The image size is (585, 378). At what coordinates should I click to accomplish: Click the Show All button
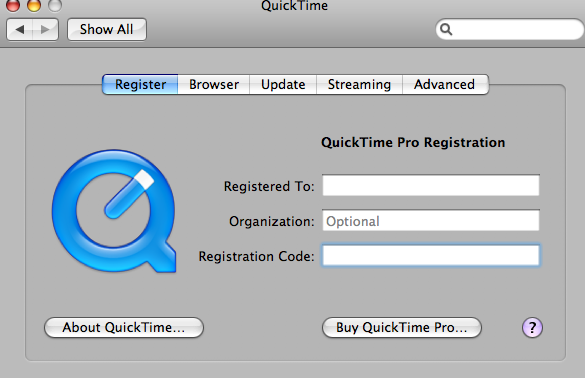[x=107, y=29]
